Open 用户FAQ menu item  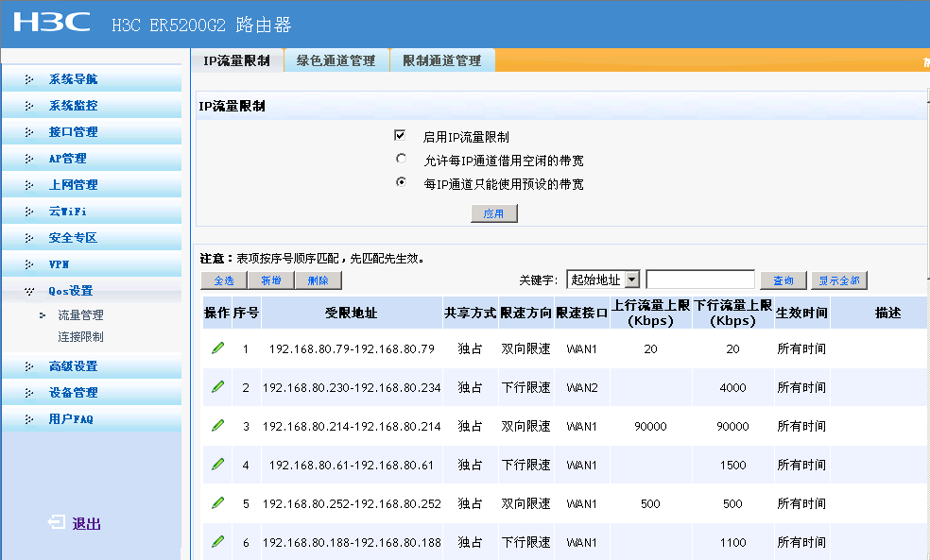(71, 419)
